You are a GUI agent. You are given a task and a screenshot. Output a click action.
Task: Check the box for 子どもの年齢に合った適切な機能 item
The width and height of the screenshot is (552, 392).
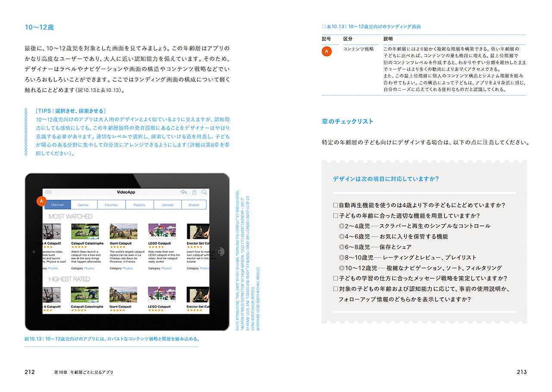click(336, 216)
